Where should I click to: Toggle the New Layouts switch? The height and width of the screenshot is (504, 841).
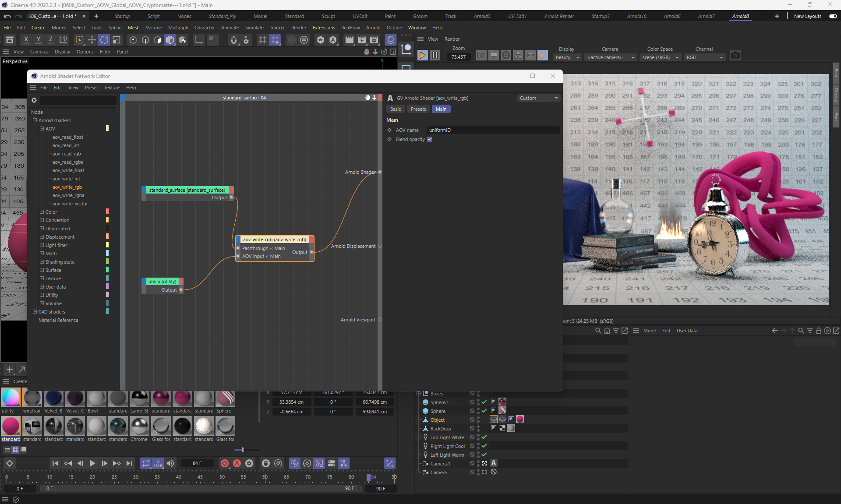pyautogui.click(x=833, y=16)
